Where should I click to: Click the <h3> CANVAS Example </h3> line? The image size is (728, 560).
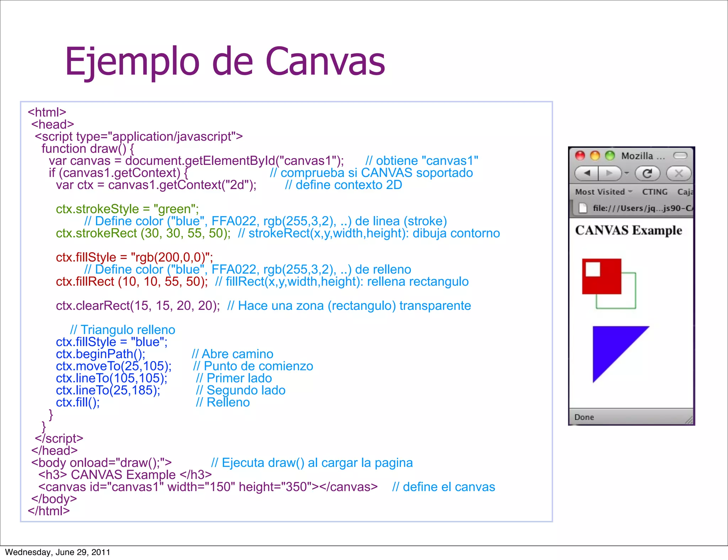coord(125,475)
